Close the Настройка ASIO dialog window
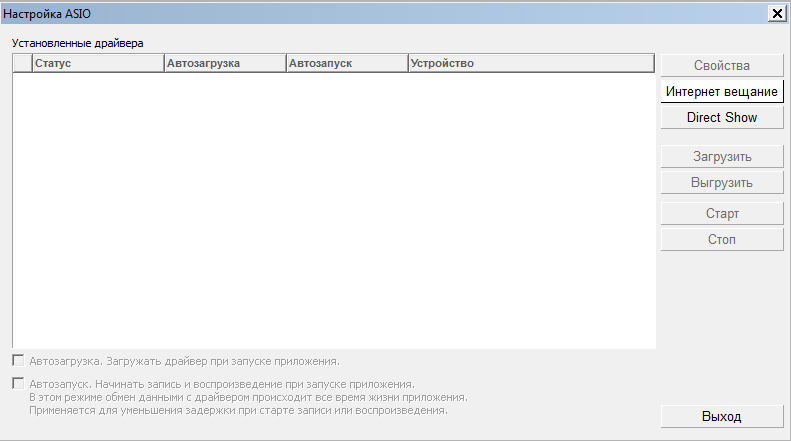The height and width of the screenshot is (441, 791). tap(776, 13)
